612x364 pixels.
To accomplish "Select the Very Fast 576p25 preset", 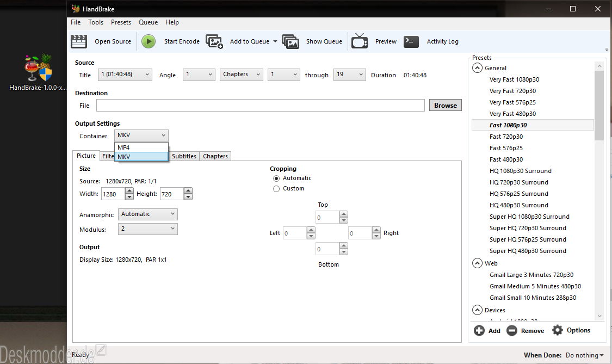I will [x=512, y=102].
